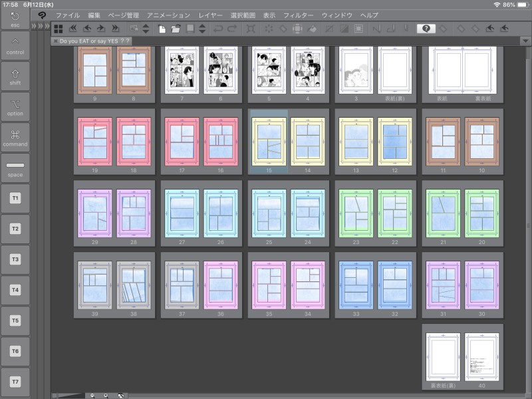Click the open file folder icon

tap(176, 29)
